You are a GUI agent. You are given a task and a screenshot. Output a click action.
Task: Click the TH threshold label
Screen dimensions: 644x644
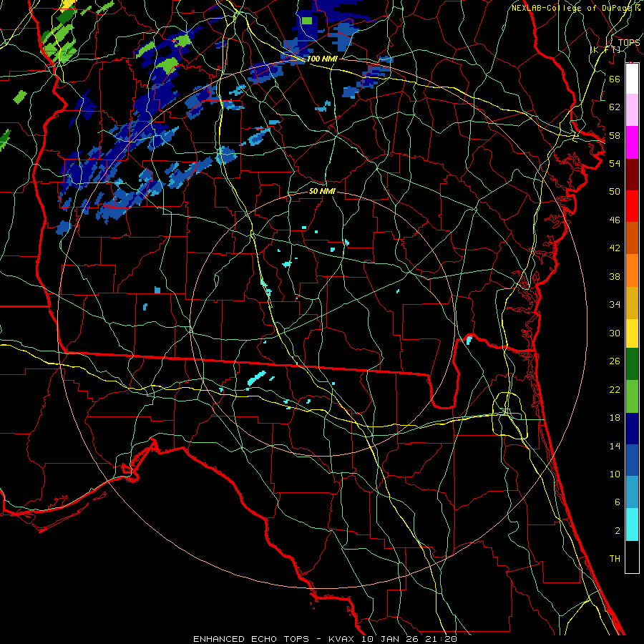[615, 559]
